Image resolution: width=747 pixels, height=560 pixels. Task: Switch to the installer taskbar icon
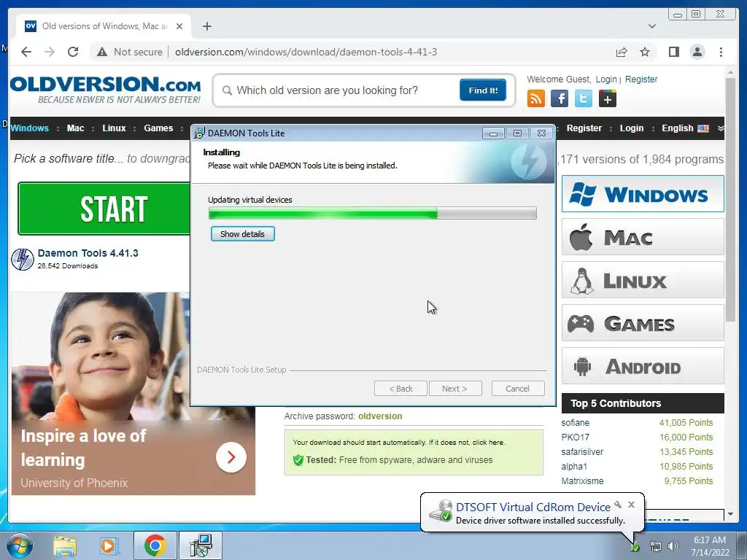(201, 545)
